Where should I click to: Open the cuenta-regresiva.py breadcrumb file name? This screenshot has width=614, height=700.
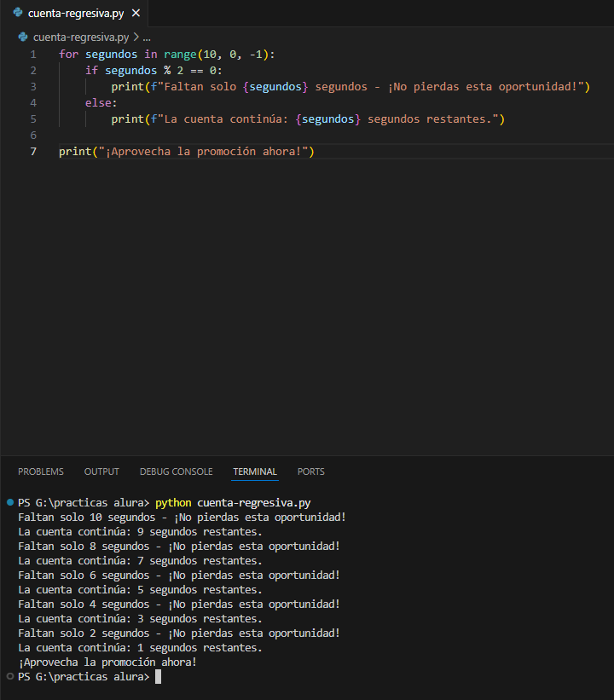(80, 38)
